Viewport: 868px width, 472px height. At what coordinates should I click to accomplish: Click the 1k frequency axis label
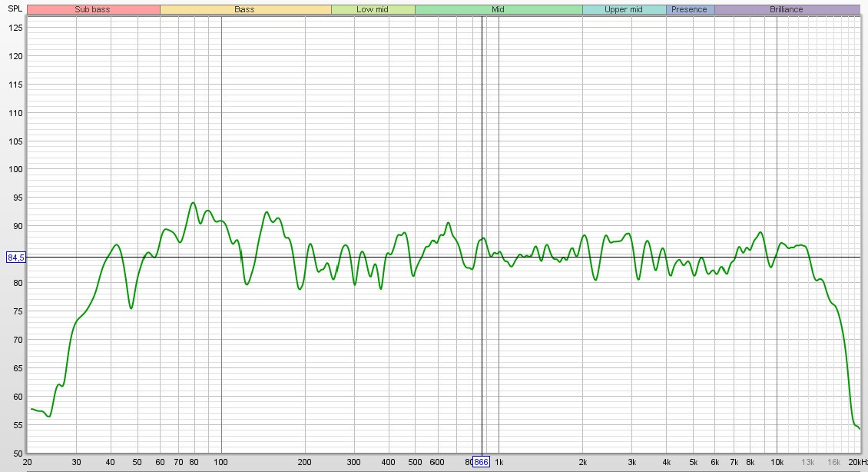(499, 462)
